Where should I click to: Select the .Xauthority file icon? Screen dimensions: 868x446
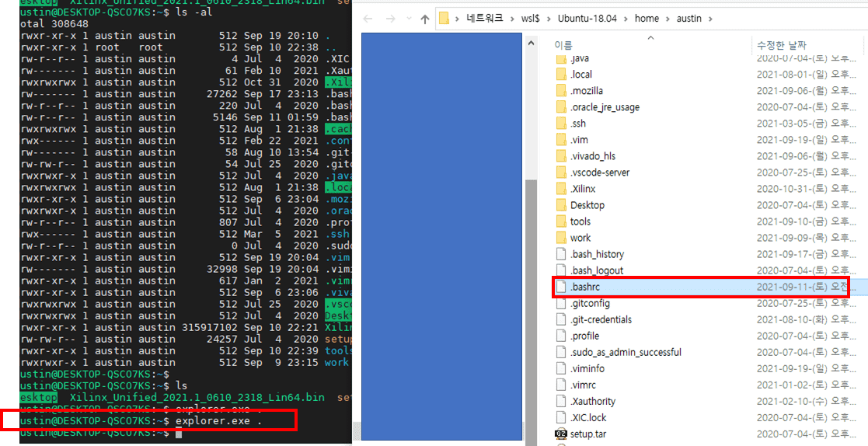[561, 401]
